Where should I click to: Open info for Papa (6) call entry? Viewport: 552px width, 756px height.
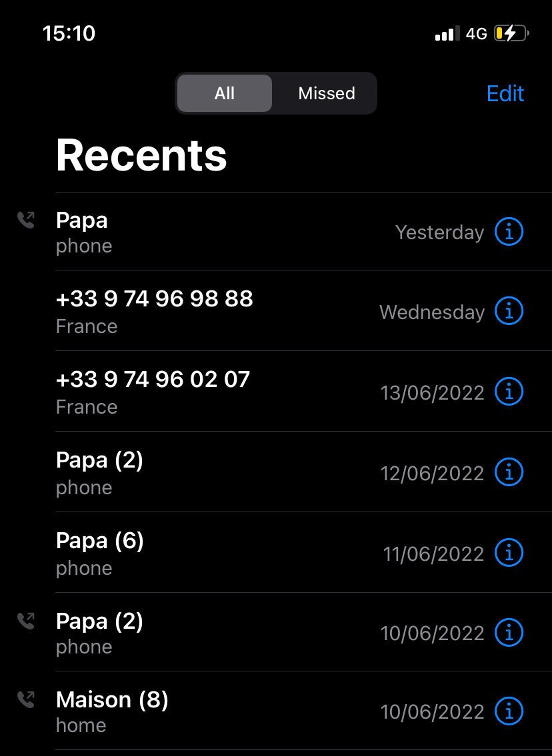click(x=509, y=552)
